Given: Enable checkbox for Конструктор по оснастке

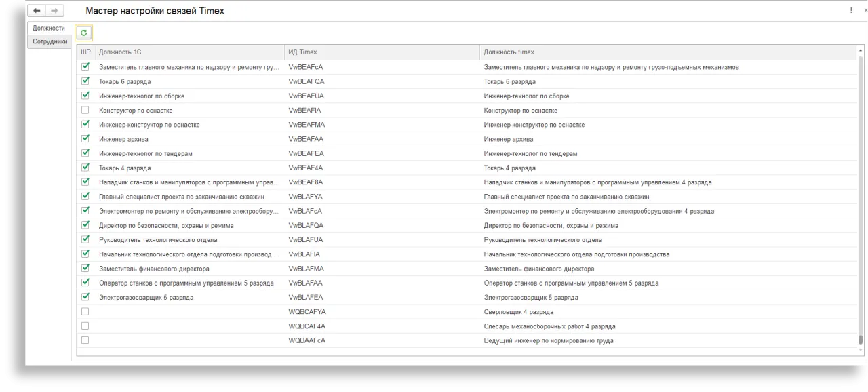Looking at the screenshot, I should coord(85,110).
